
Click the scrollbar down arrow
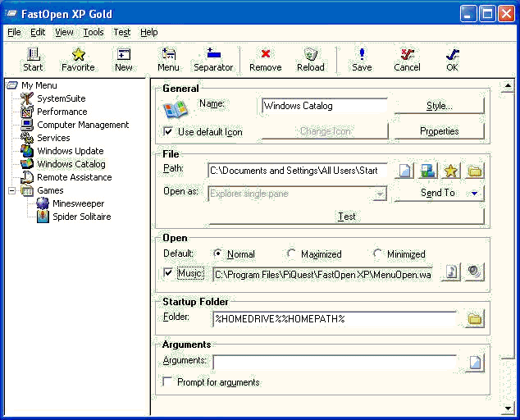[x=508, y=408]
